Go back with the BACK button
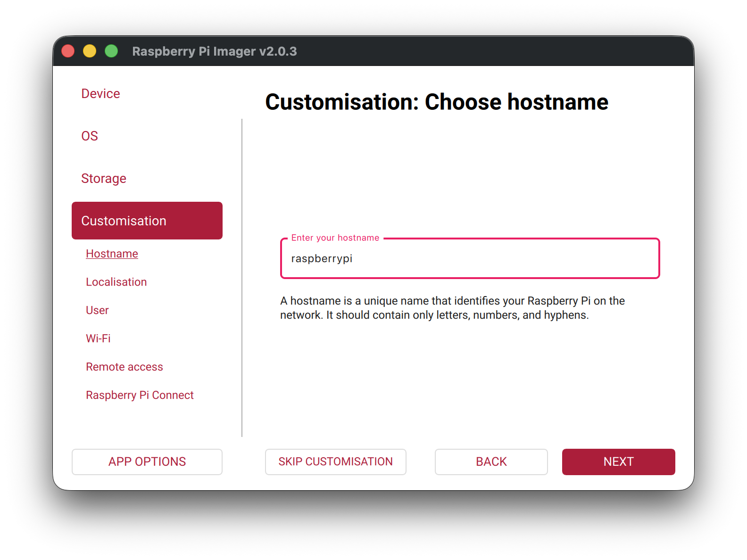The height and width of the screenshot is (560, 747). click(x=491, y=461)
